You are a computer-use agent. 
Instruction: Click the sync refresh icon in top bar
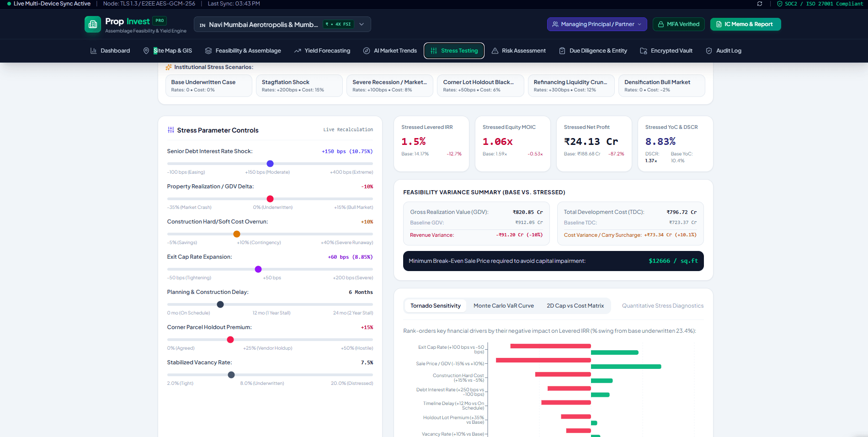tap(760, 4)
